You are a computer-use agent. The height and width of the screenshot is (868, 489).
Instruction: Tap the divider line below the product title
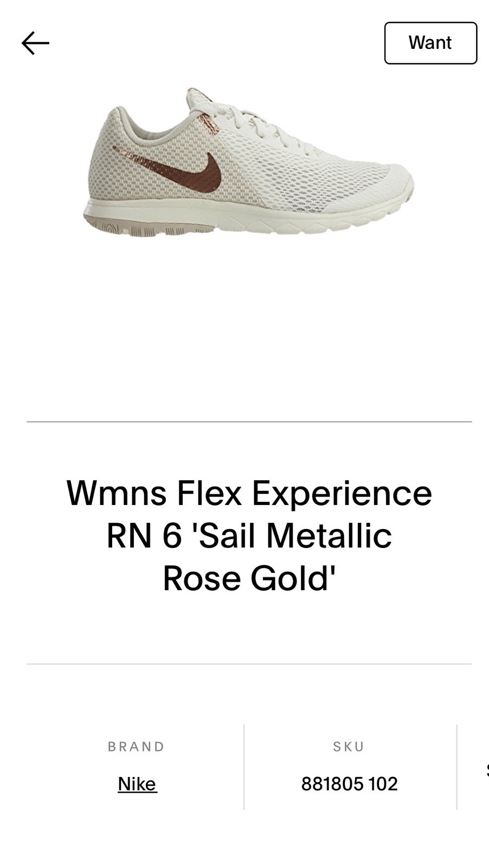click(249, 663)
